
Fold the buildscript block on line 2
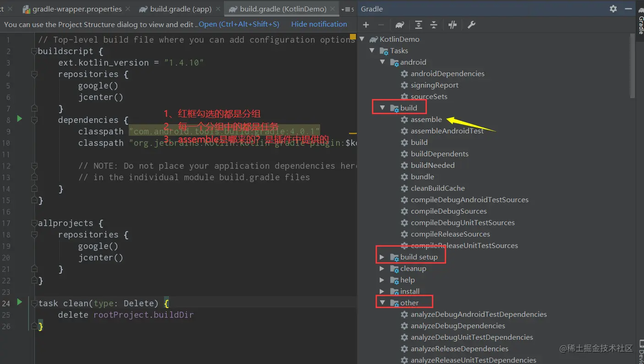pyautogui.click(x=34, y=51)
